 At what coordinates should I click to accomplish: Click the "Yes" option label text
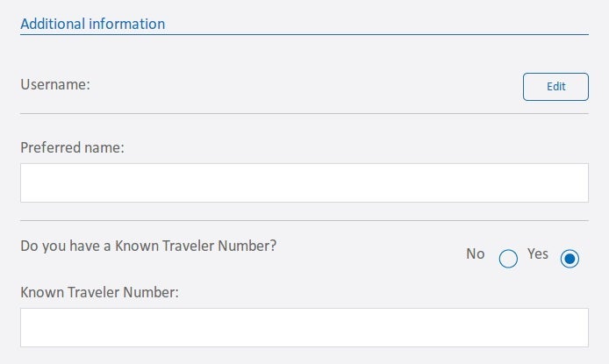point(538,253)
